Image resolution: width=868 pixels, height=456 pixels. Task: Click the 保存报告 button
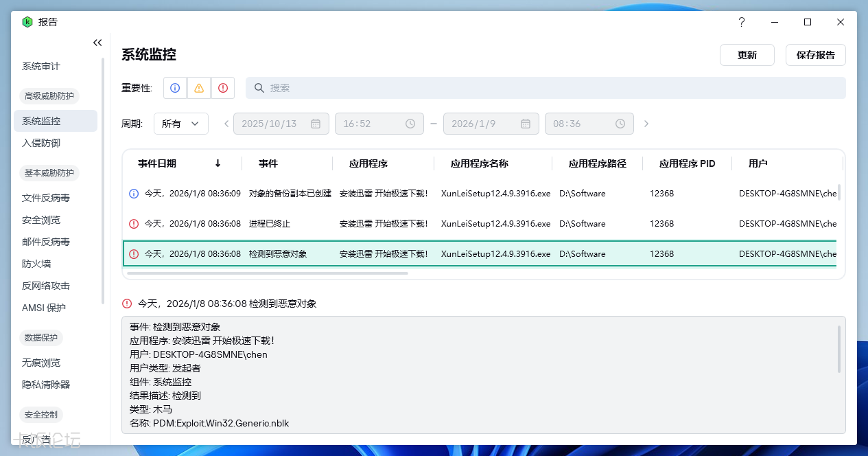click(815, 55)
